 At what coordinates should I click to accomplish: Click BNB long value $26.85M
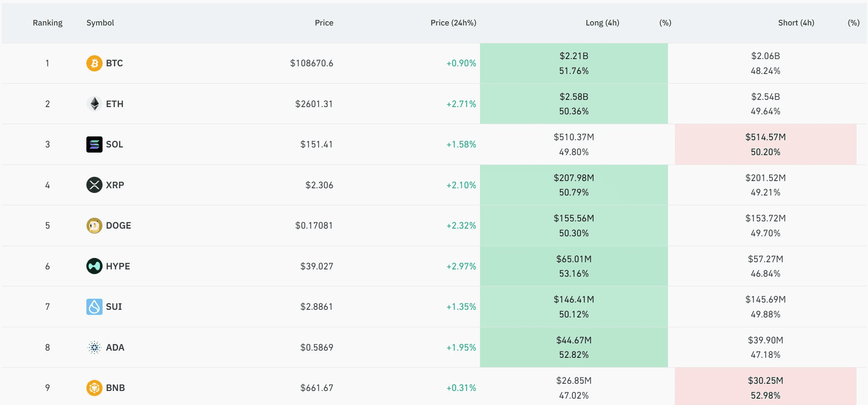click(x=574, y=381)
